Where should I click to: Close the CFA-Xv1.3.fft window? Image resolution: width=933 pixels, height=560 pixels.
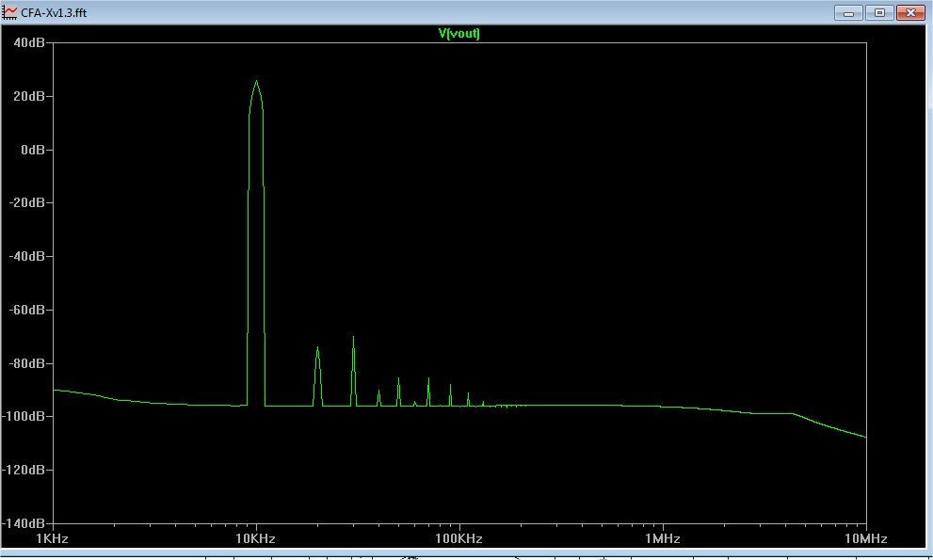(910, 12)
